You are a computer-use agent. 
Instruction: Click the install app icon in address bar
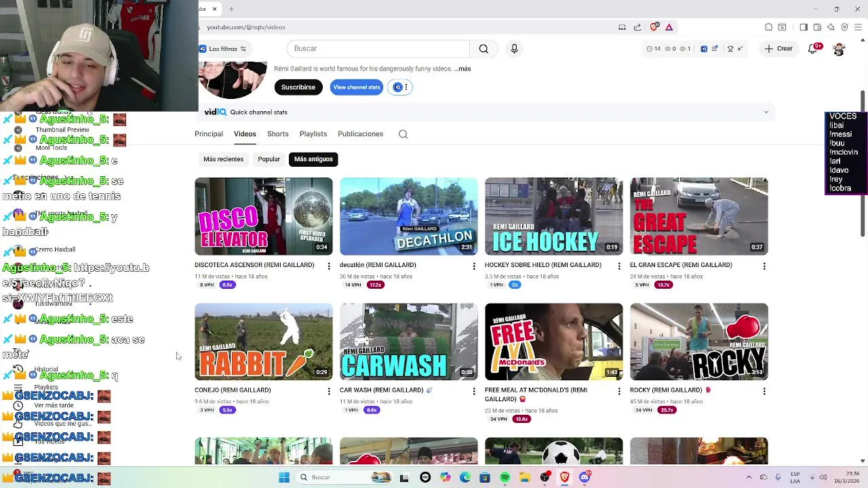[x=622, y=27]
